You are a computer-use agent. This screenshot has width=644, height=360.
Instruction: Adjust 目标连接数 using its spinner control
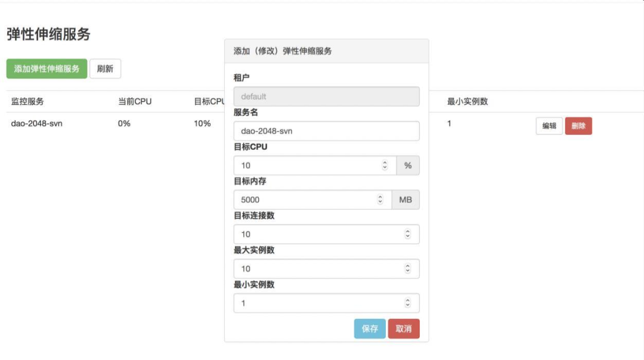click(408, 234)
